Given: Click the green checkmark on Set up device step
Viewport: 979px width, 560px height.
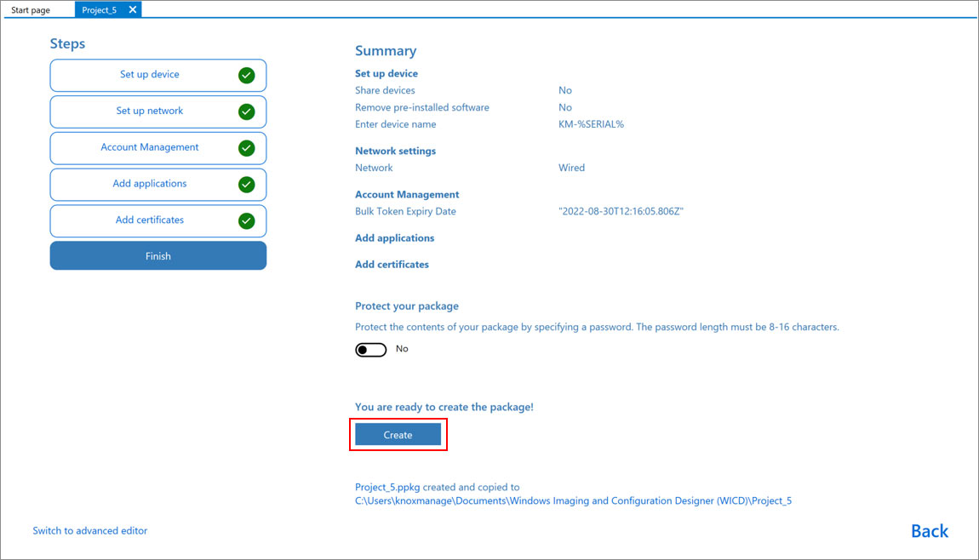Looking at the screenshot, I should click(x=246, y=75).
